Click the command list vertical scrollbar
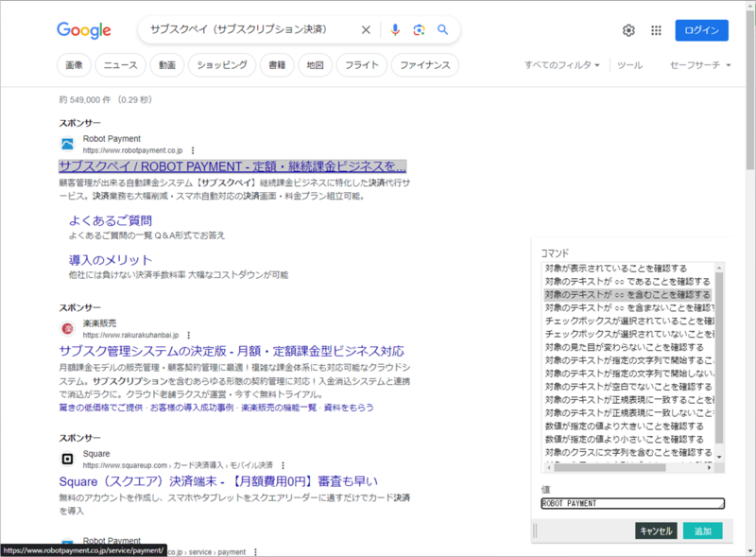This screenshot has width=756, height=557. point(719,357)
